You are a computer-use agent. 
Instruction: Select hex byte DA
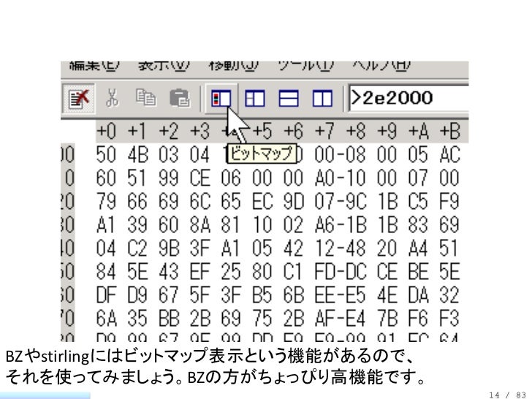pos(418,294)
